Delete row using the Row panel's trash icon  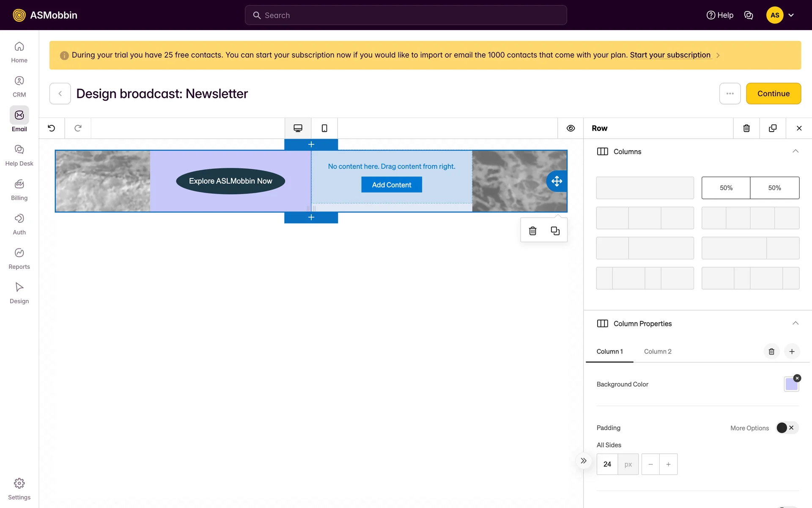click(x=746, y=128)
